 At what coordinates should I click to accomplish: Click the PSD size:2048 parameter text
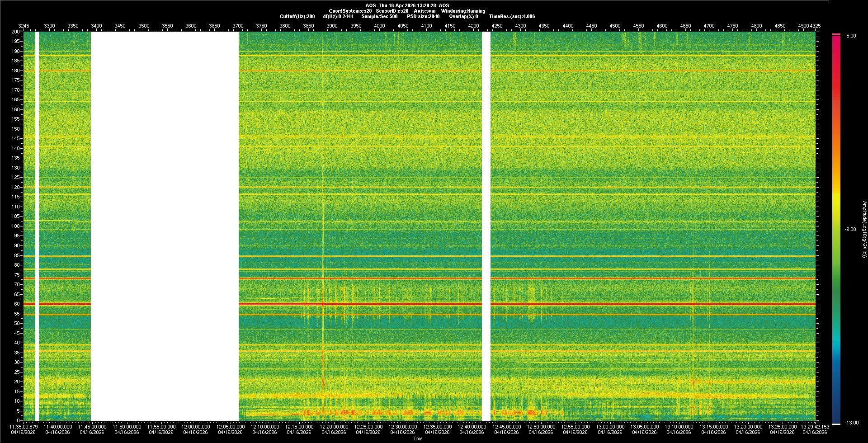click(423, 16)
